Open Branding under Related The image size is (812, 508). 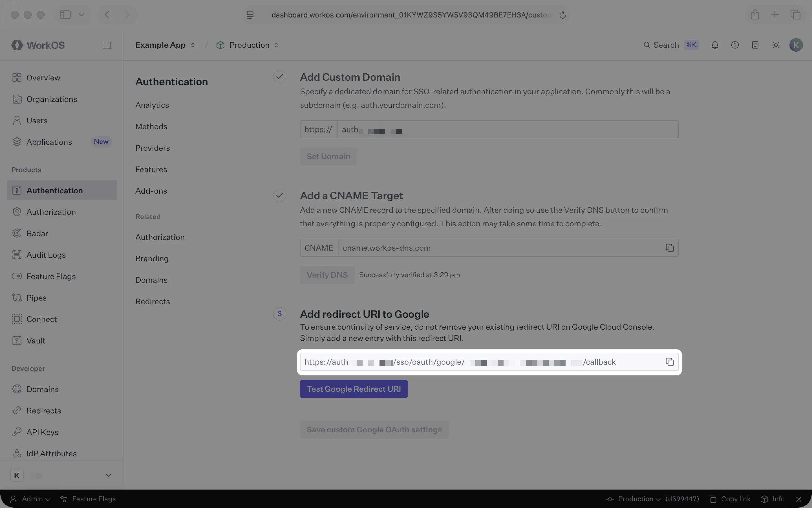(x=152, y=258)
